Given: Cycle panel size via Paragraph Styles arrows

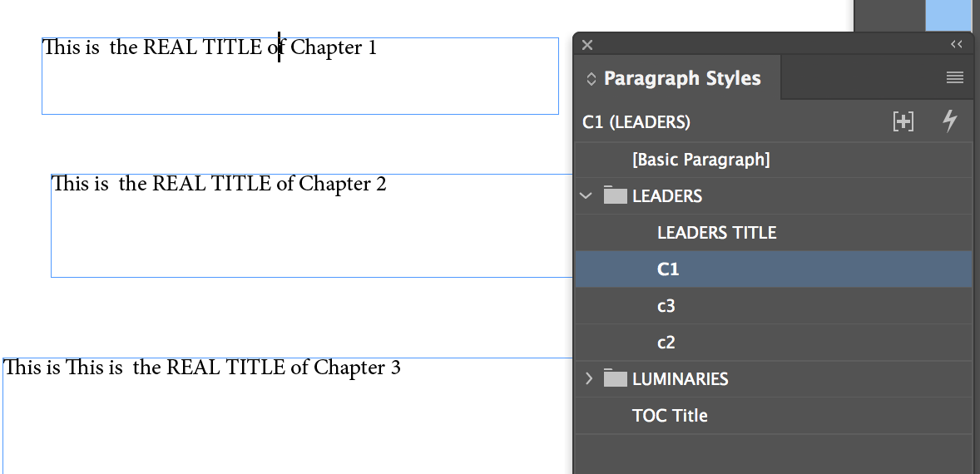Looking at the screenshot, I should (x=591, y=79).
